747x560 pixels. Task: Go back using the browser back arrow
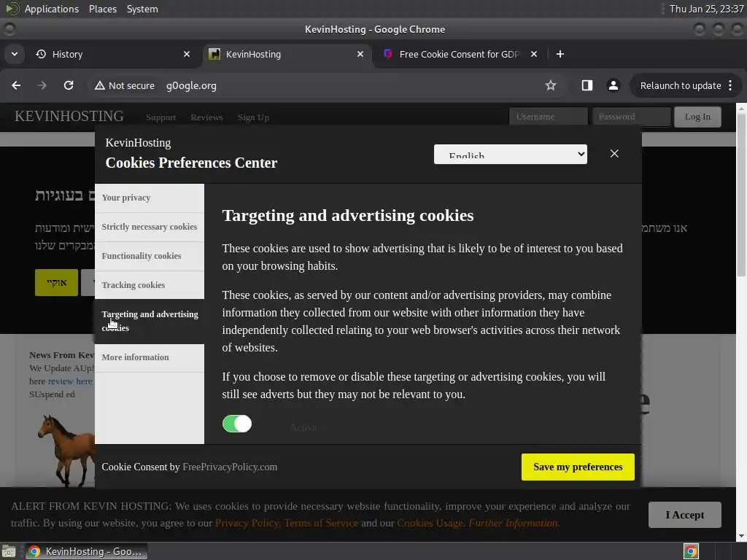point(16,85)
